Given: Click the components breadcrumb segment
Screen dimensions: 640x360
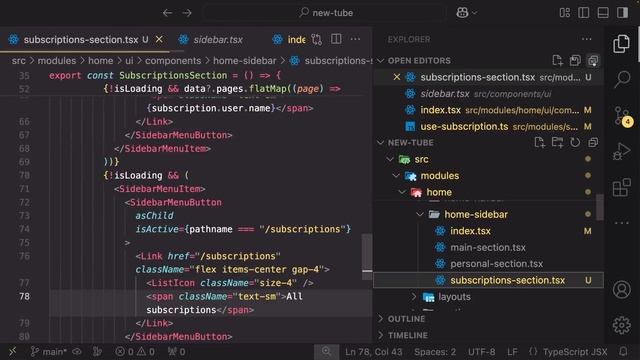Looking at the screenshot, I should 173,61.
